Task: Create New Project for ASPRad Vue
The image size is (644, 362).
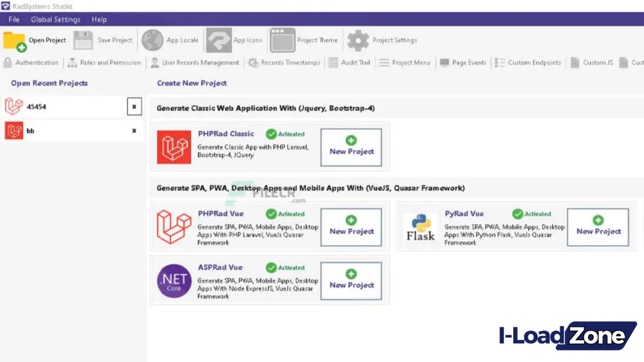Action: tap(351, 280)
